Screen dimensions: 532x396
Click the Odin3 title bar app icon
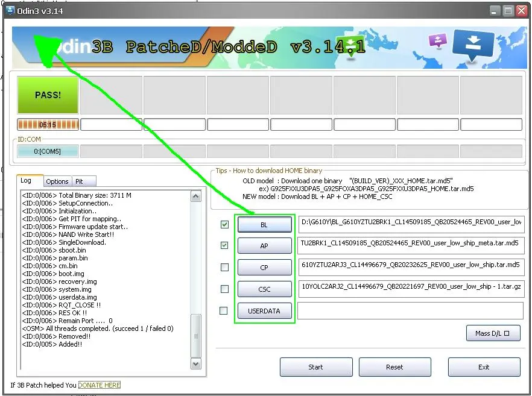(x=10, y=10)
